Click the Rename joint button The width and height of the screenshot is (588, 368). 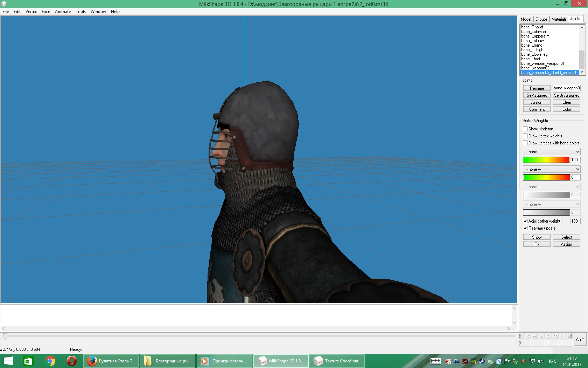(x=537, y=88)
